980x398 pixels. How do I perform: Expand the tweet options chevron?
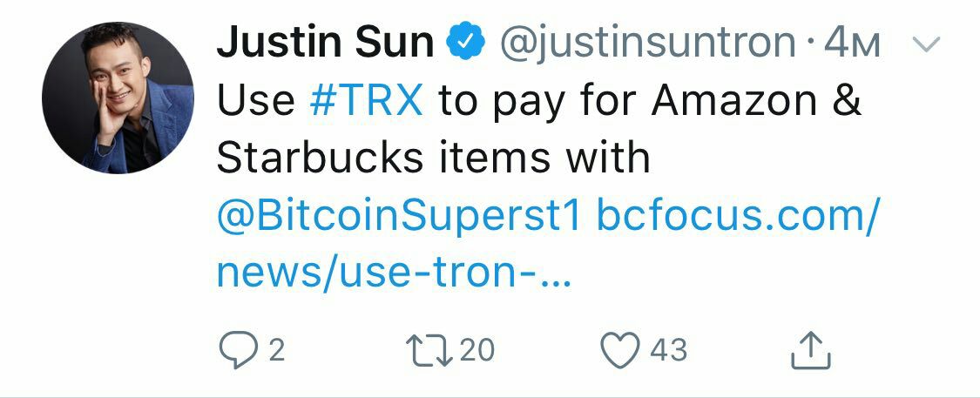point(926,44)
